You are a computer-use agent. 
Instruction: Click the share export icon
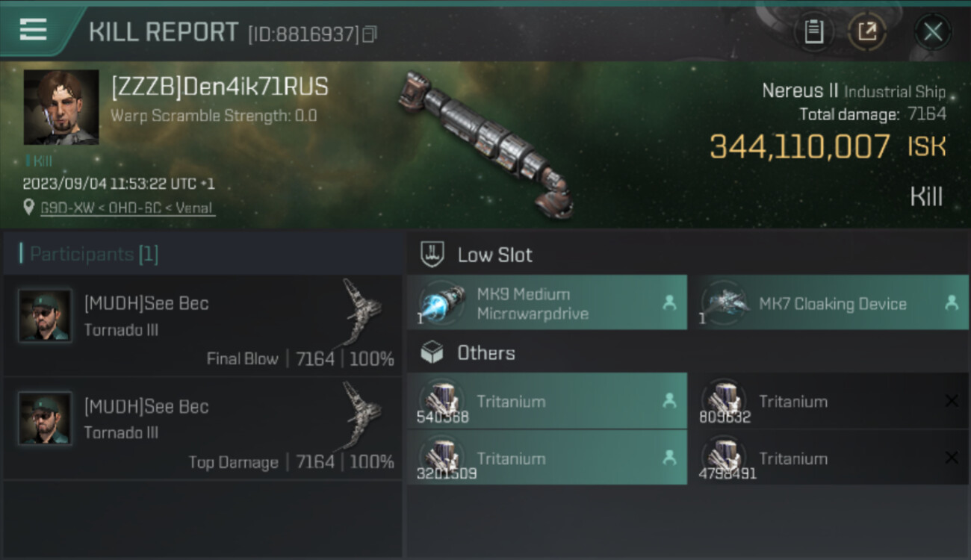pos(867,31)
